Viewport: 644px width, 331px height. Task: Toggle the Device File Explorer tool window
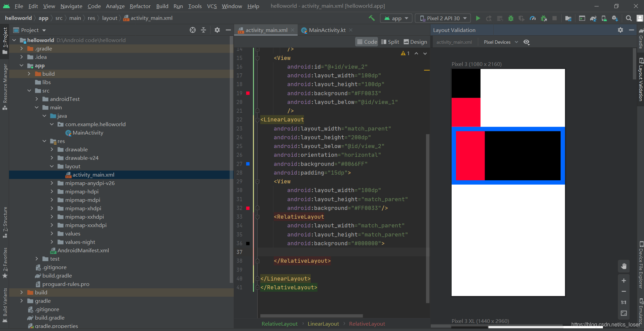641,265
